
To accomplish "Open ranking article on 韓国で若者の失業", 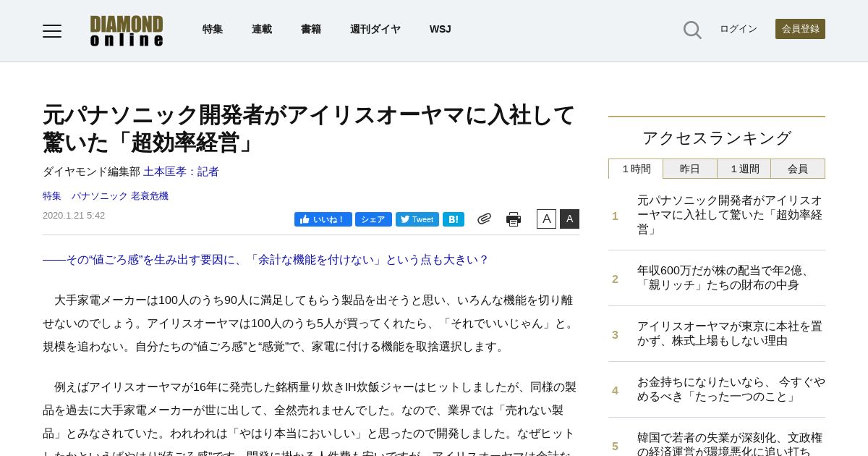I will (730, 444).
